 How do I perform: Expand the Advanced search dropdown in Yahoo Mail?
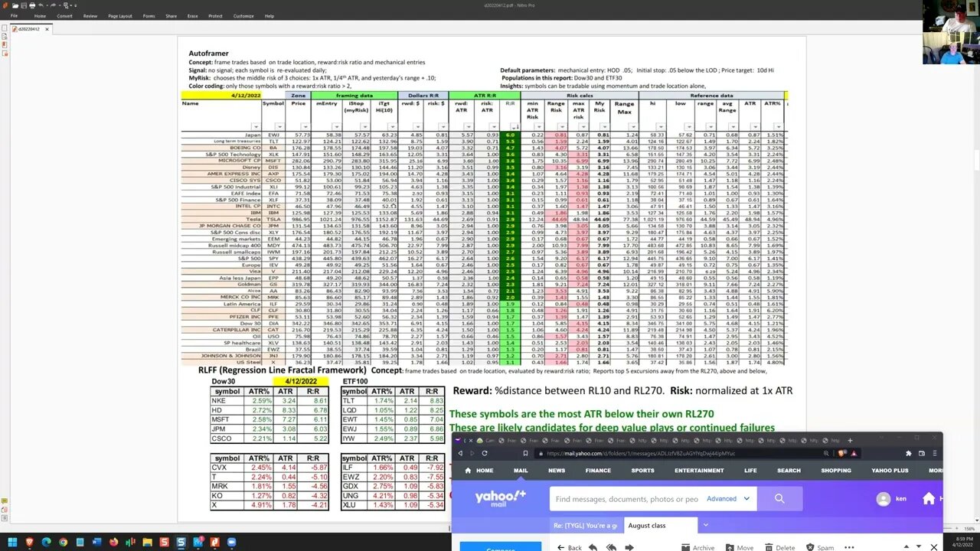click(x=728, y=499)
